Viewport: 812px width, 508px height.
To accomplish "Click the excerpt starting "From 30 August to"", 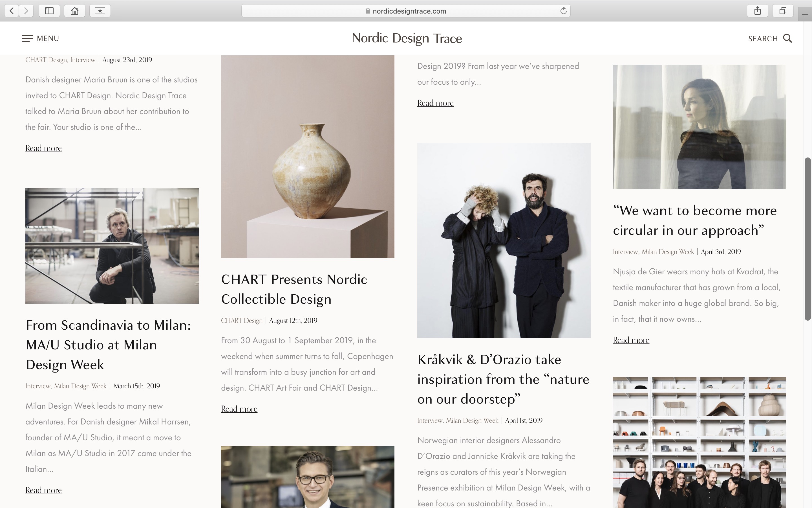I will 307,364.
